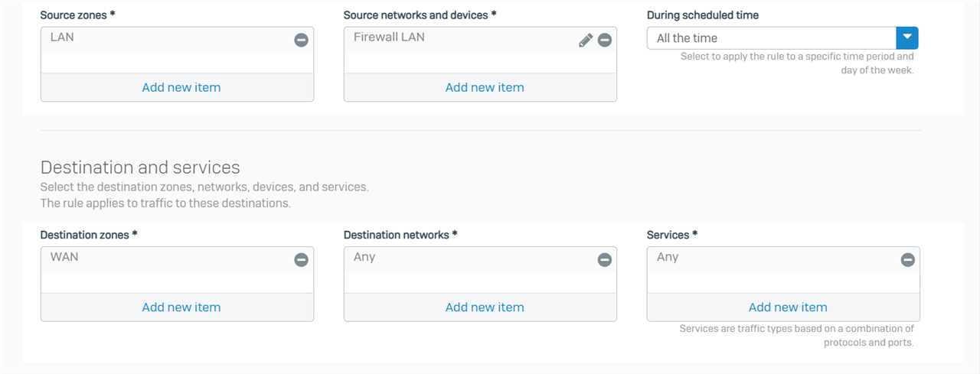Open the All the time schedule field
This screenshot has width=980, height=374.
click(772, 37)
